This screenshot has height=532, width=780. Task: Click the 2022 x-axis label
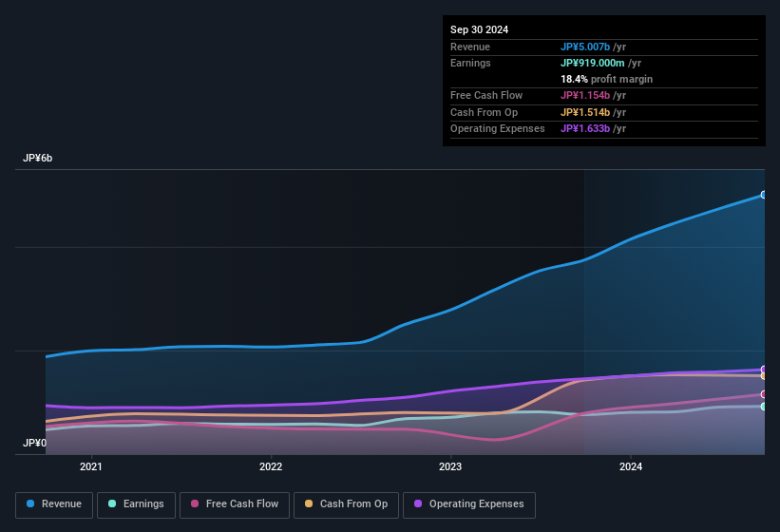[x=271, y=466]
